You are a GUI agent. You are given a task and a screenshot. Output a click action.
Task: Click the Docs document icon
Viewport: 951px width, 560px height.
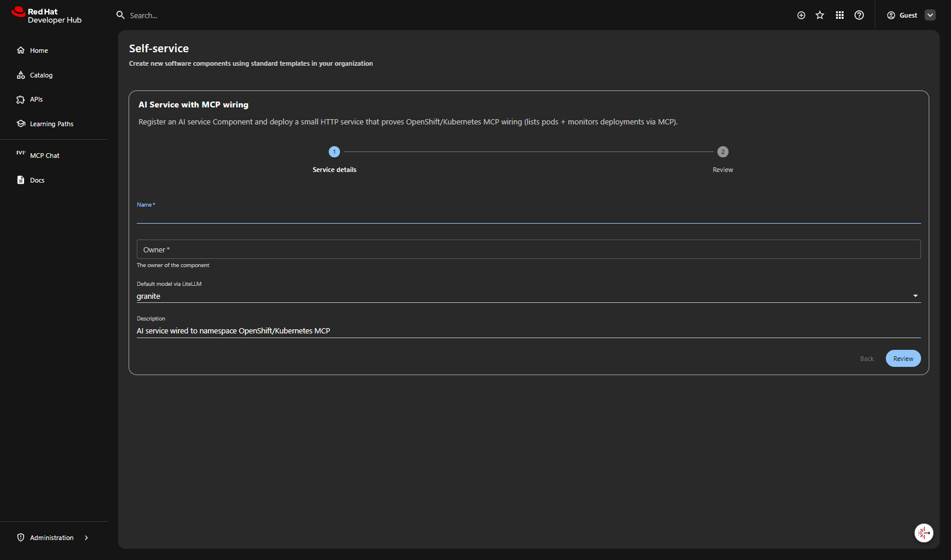[21, 180]
